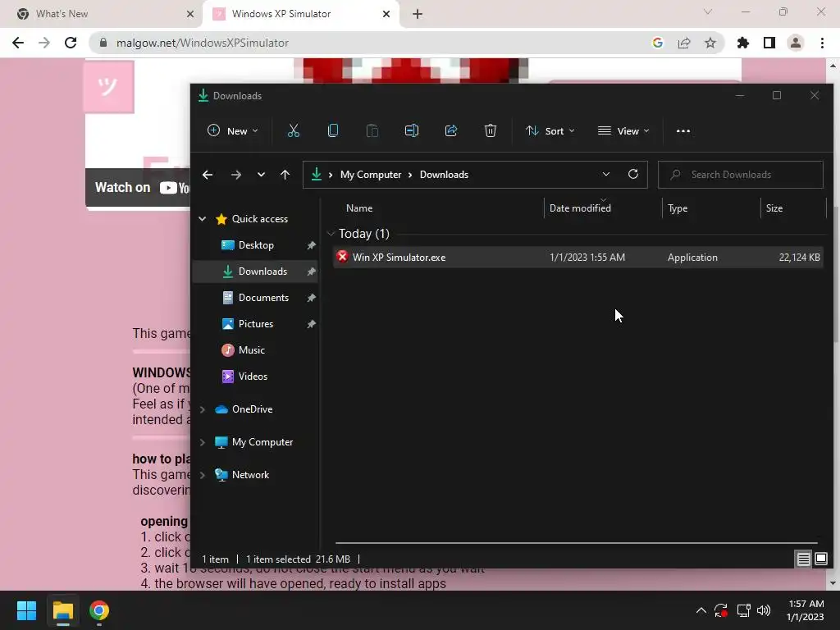This screenshot has height=630, width=840.
Task: Open the Windows Start menu
Action: (x=27, y=610)
